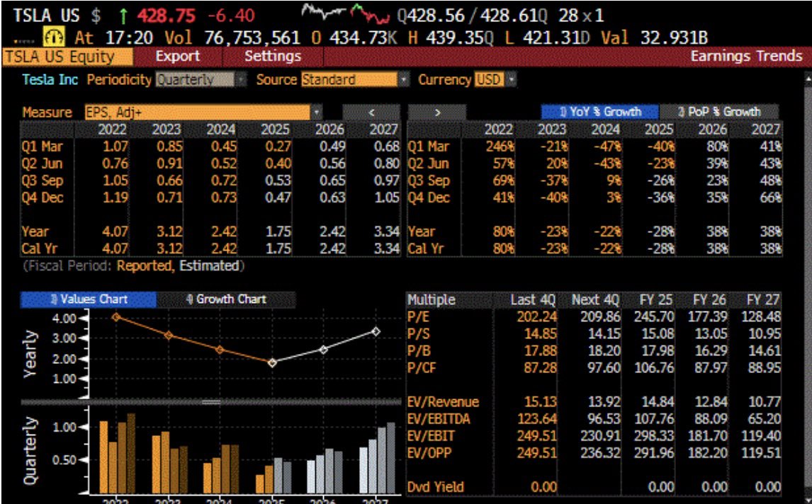Click the Multiple column header
The width and height of the screenshot is (812, 504).
tap(432, 299)
